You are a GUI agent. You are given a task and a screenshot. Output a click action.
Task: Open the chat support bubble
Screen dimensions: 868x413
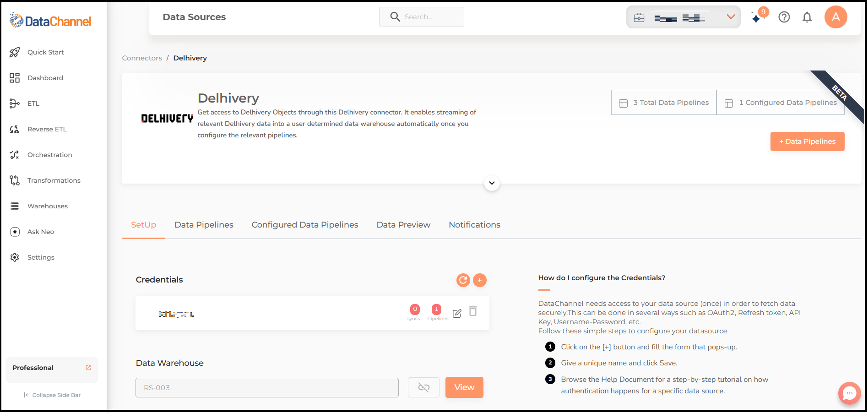click(x=850, y=393)
